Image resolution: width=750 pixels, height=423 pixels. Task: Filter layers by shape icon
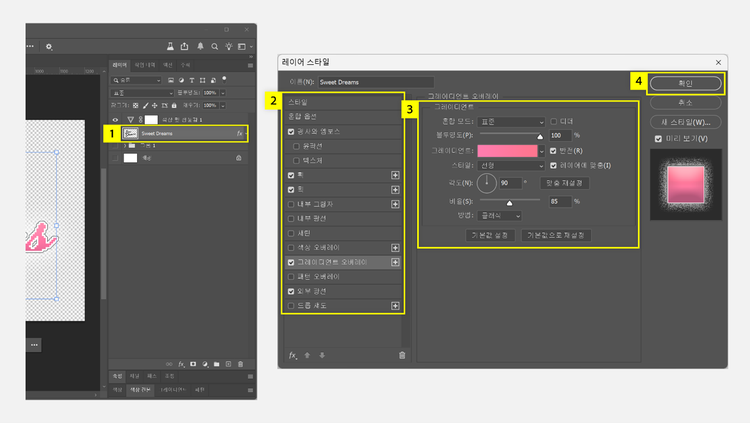(x=202, y=80)
